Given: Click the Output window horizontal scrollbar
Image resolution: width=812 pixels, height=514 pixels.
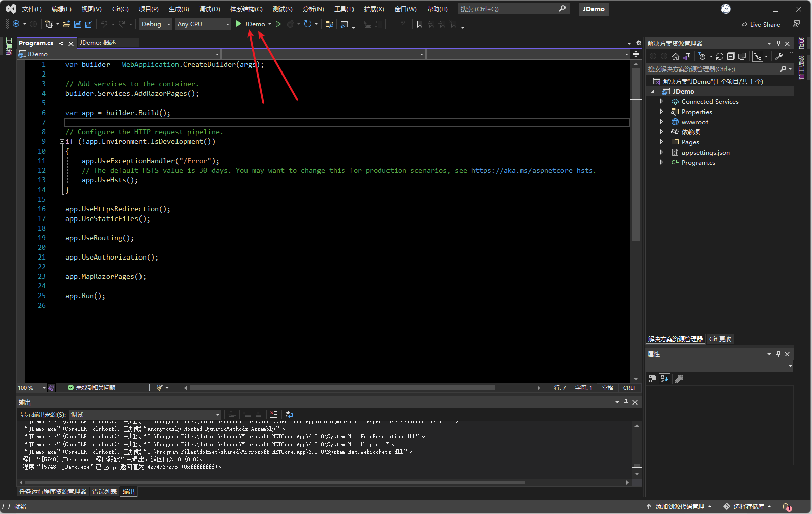Looking at the screenshot, I should 275,483.
